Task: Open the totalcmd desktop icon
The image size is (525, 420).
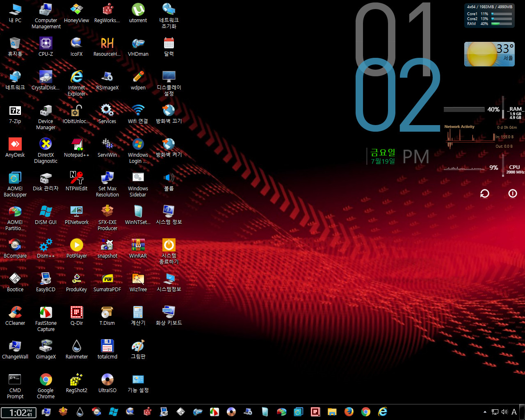Action: click(107, 349)
